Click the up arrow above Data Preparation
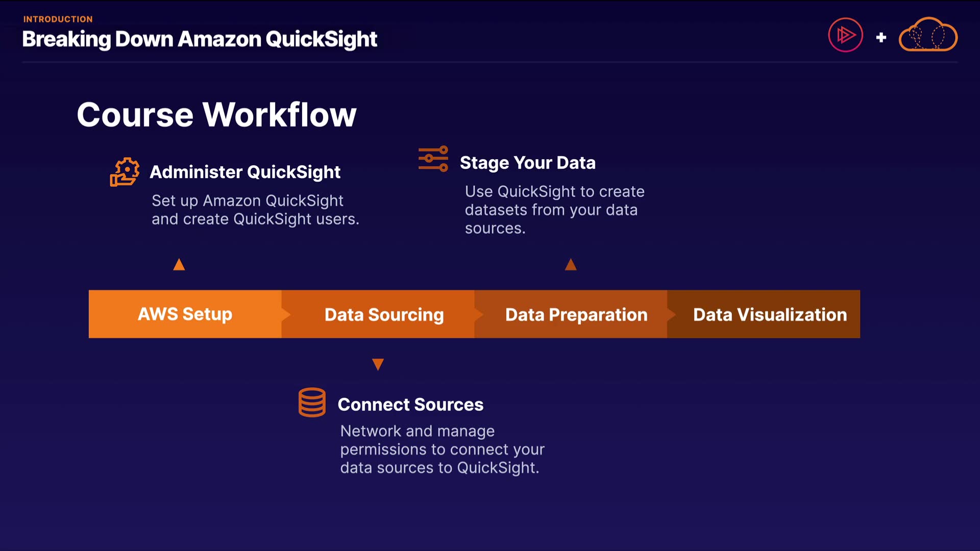The image size is (980, 551). [571, 264]
